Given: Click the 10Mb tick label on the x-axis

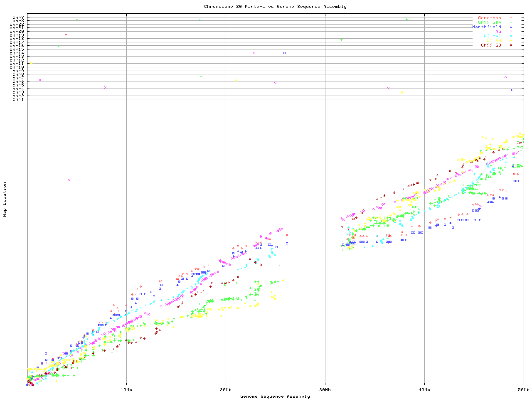Looking at the screenshot, I should (x=126, y=390).
